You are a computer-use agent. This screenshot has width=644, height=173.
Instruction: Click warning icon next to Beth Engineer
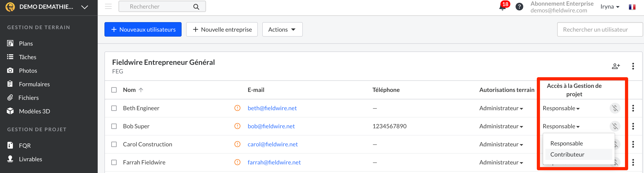tap(237, 108)
